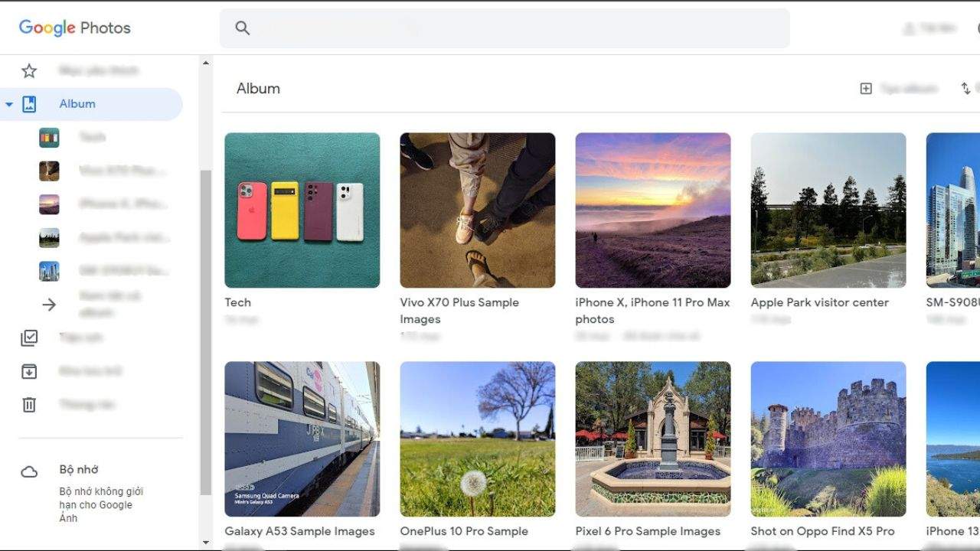Click the Album page heading

258,89
